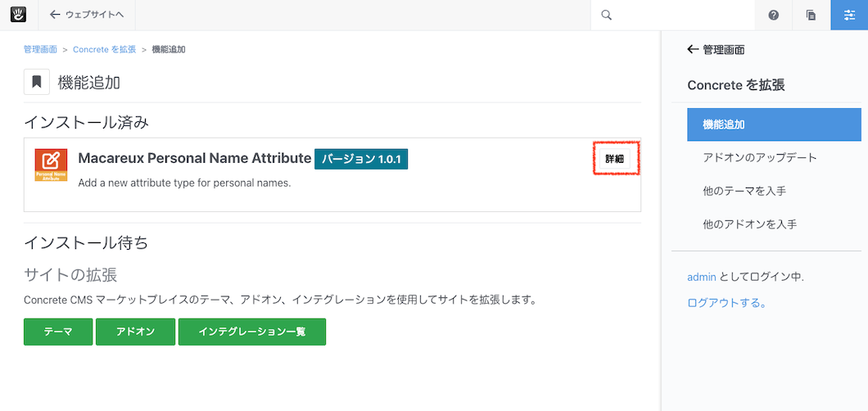Viewport: 868px width, 411px height.
Task: Open 管理画面 breadcrumb link
Action: [x=40, y=49]
